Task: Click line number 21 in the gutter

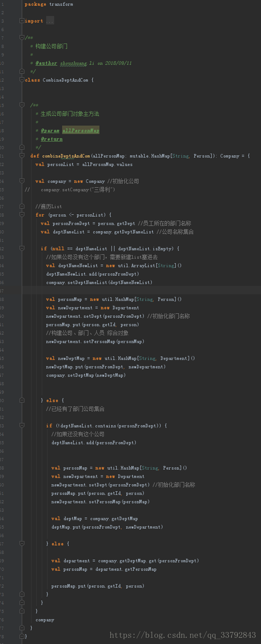Action: pos(1,156)
